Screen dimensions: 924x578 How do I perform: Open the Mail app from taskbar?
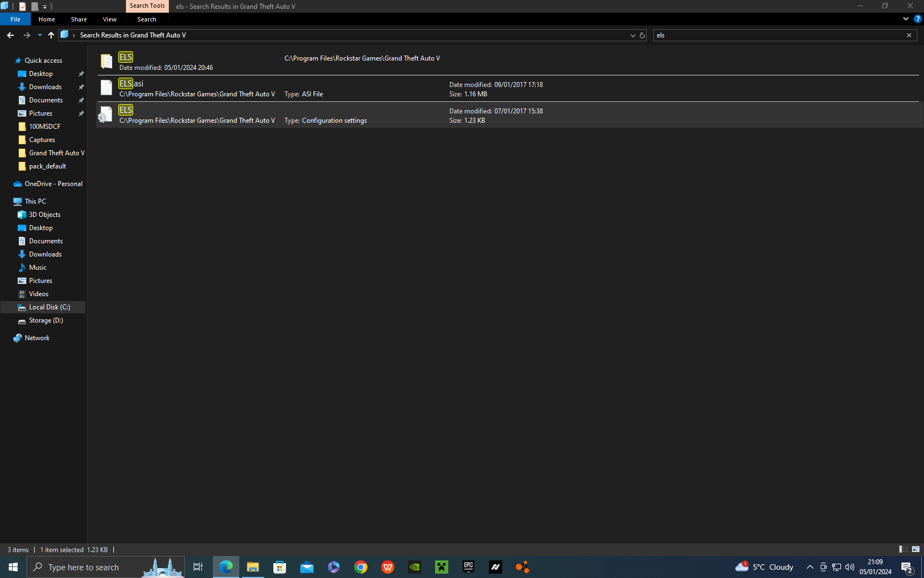tap(307, 567)
